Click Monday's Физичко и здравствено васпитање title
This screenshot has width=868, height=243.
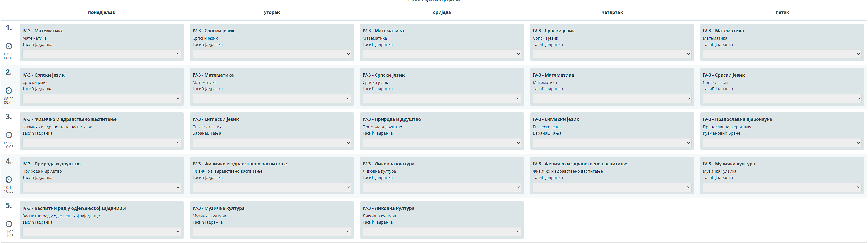[69, 119]
